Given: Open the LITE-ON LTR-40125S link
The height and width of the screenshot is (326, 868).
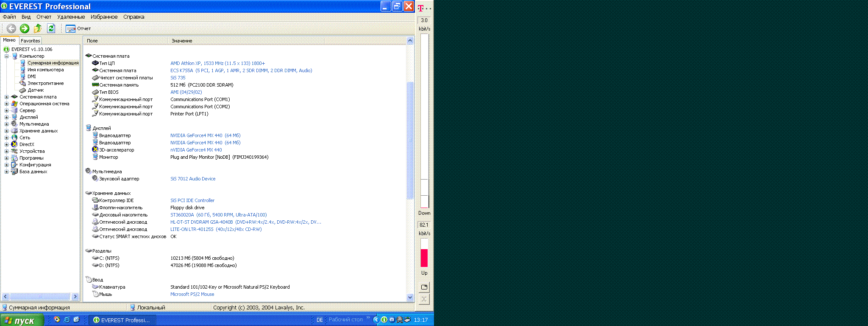Looking at the screenshot, I should coord(216,229).
